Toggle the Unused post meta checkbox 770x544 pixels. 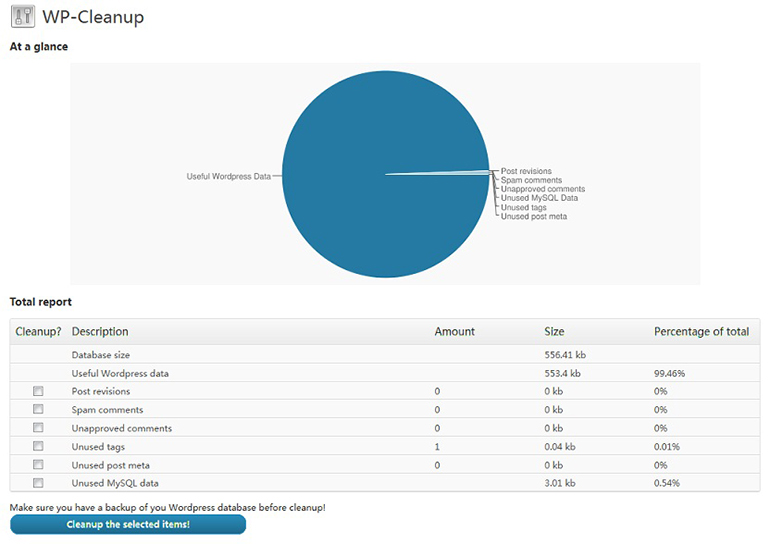coord(38,465)
